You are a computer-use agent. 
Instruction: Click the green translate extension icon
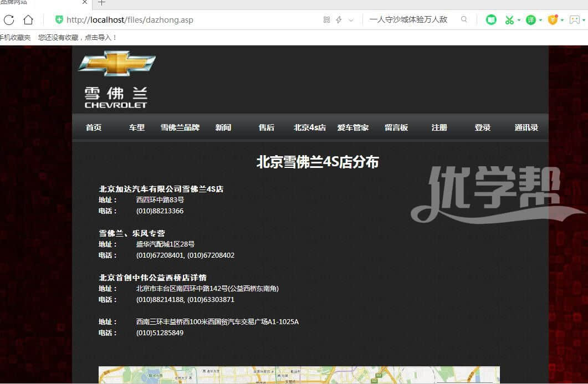[530, 20]
